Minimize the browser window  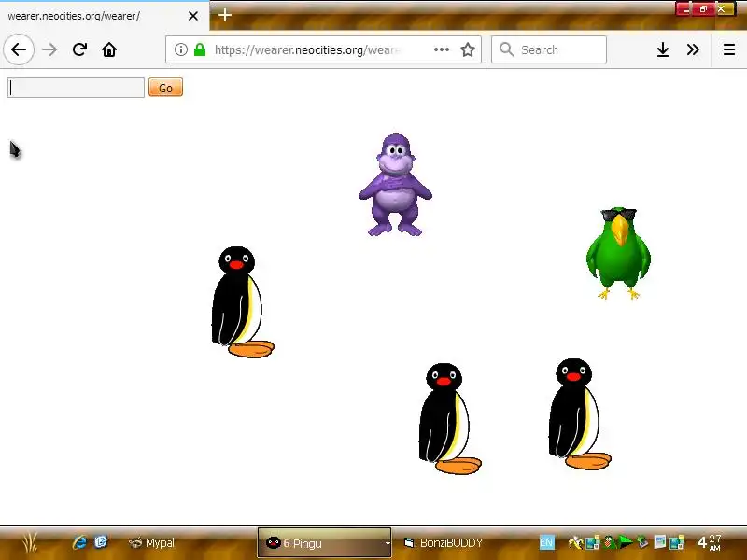[x=684, y=9]
